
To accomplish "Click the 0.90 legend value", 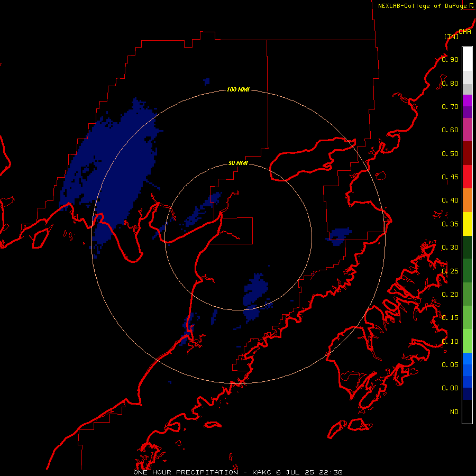I will pos(450,59).
